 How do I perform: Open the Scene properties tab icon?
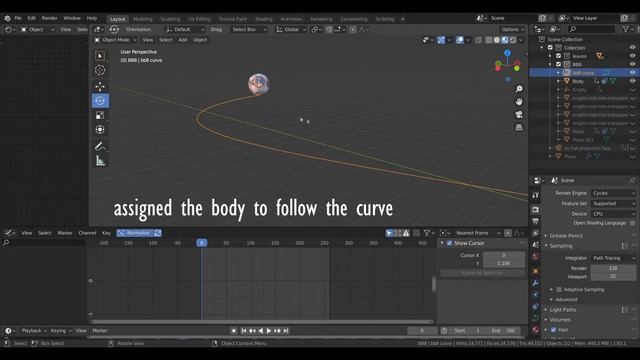click(x=536, y=244)
